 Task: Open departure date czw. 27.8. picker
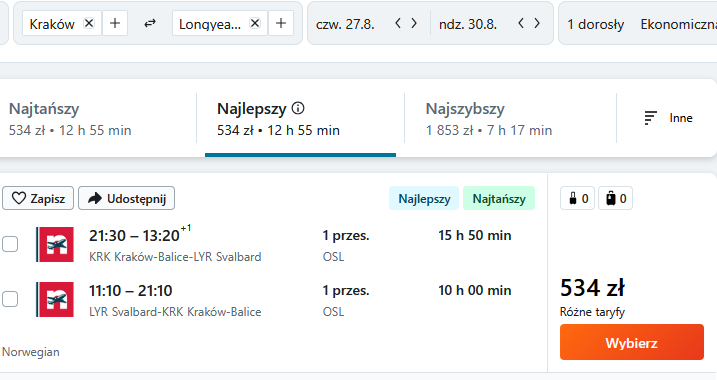tap(345, 24)
